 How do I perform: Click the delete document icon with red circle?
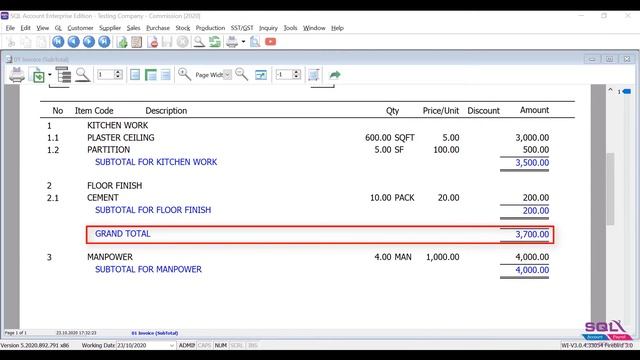(153, 42)
